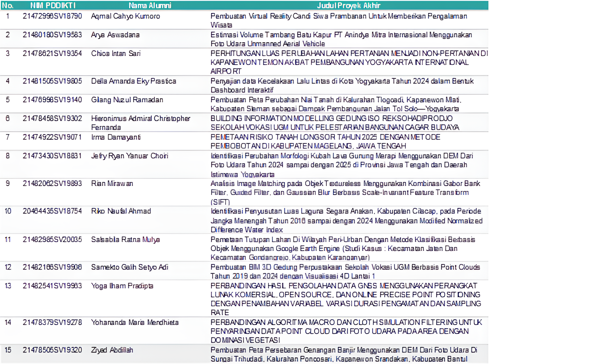Select NIM 21482062SV19893 cell
This screenshot has width=595, height=364.
[x=52, y=184]
